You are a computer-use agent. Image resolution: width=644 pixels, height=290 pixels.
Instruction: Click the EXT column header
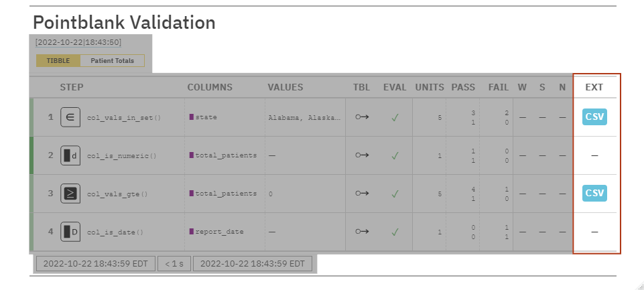[594, 87]
